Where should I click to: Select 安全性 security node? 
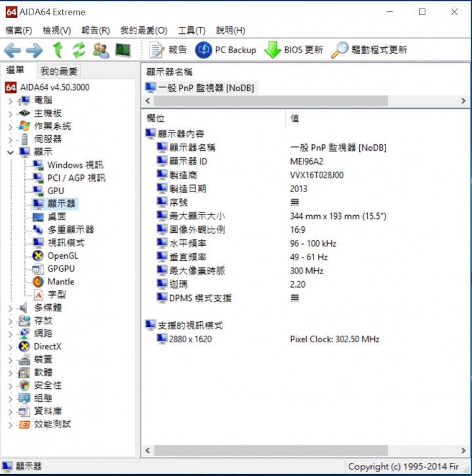pyautogui.click(x=41, y=386)
